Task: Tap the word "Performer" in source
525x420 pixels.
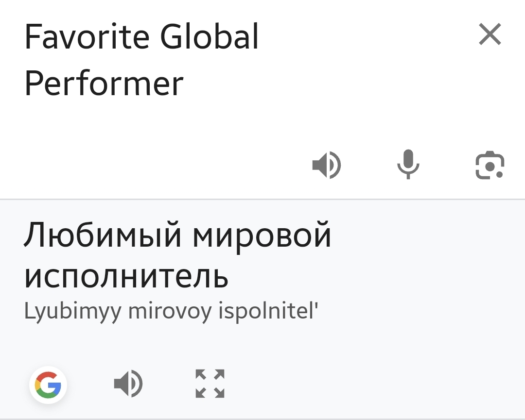Action: click(x=104, y=84)
